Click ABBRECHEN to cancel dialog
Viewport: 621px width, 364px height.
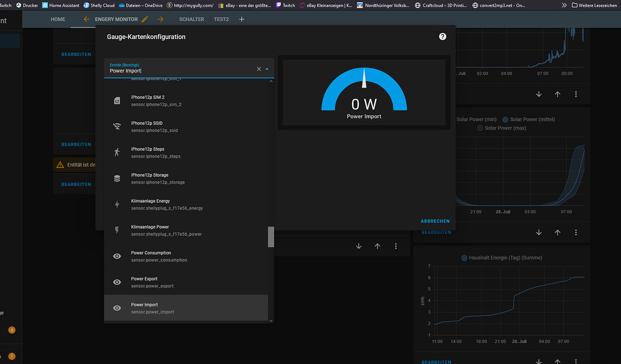[x=435, y=221]
